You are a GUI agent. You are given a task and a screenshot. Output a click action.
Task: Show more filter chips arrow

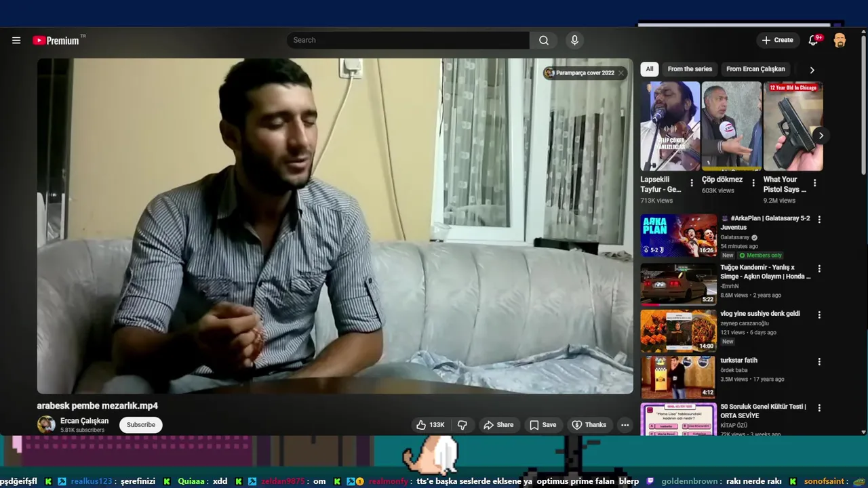coord(812,70)
